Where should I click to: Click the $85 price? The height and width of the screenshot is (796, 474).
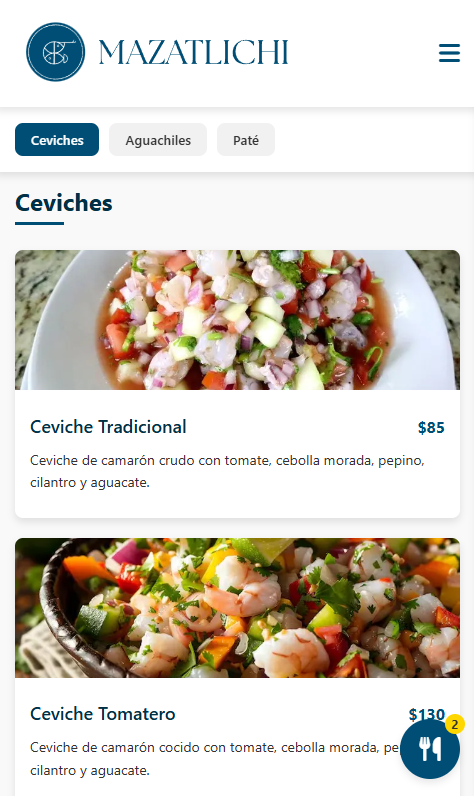pyautogui.click(x=431, y=427)
